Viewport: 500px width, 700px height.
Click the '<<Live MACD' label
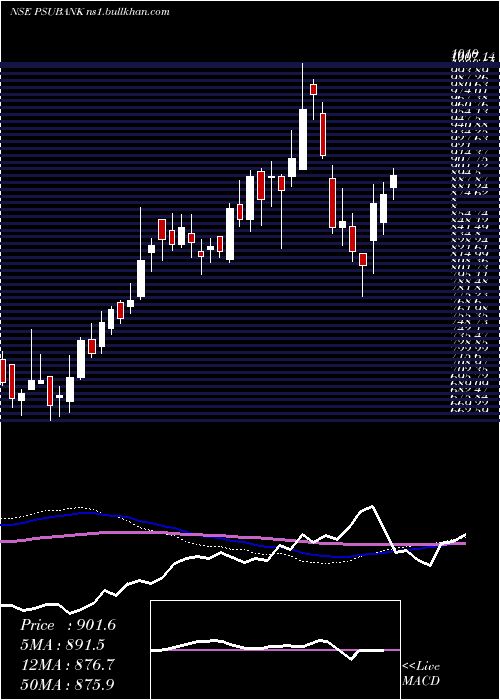point(421,673)
